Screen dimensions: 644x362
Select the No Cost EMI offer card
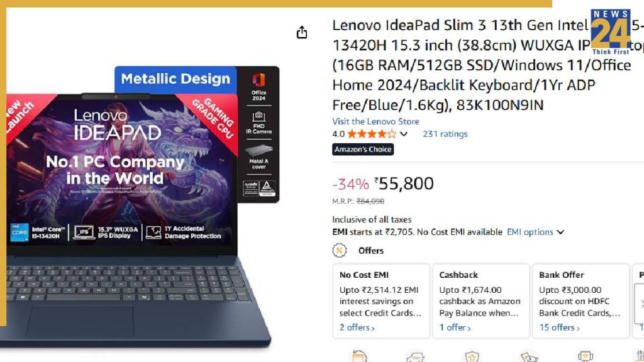[x=381, y=301]
